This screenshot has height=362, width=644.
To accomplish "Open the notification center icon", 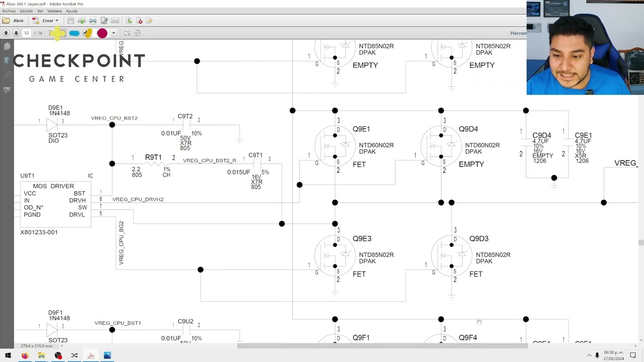I will coord(633,355).
